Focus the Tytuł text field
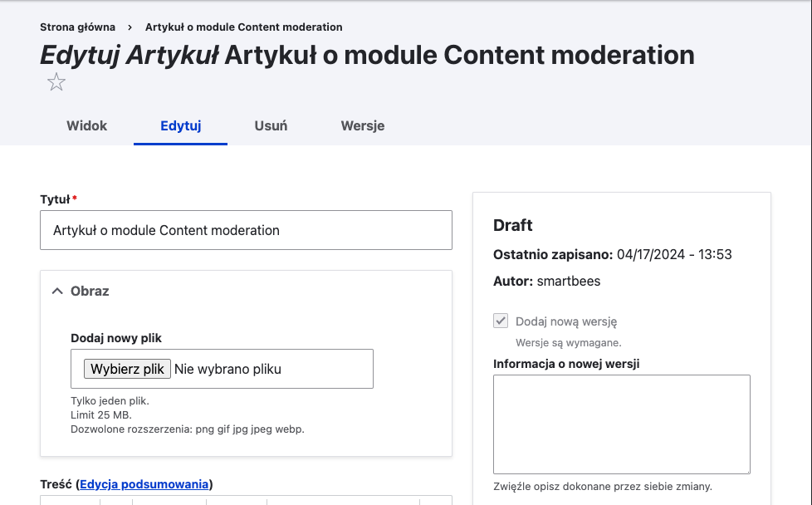This screenshot has height=505, width=812. tap(246, 230)
